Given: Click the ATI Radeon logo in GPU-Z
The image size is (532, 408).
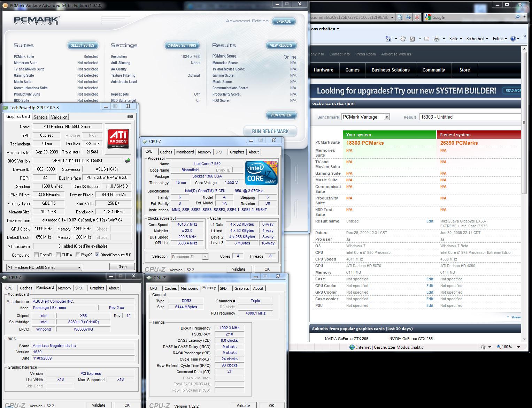Looking at the screenshot, I should tap(118, 138).
